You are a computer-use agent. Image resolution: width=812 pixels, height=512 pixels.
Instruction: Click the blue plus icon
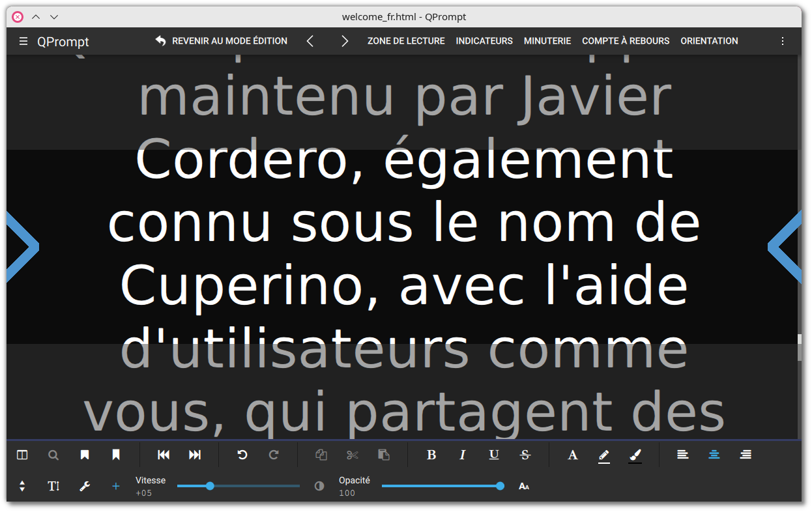(116, 486)
